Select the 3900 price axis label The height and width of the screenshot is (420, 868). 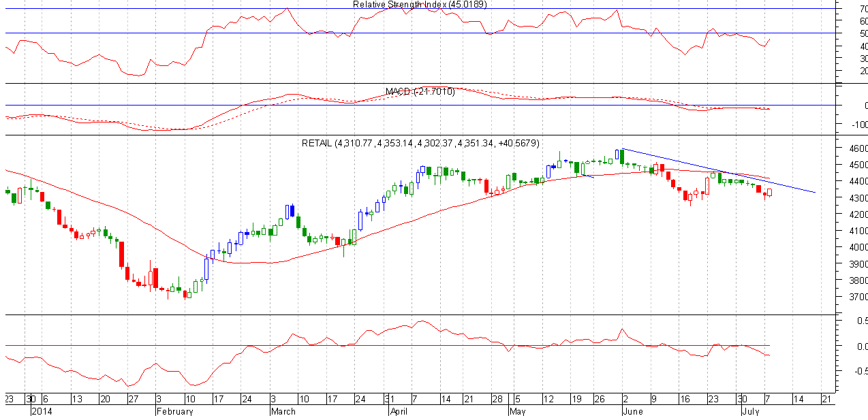[x=858, y=264]
